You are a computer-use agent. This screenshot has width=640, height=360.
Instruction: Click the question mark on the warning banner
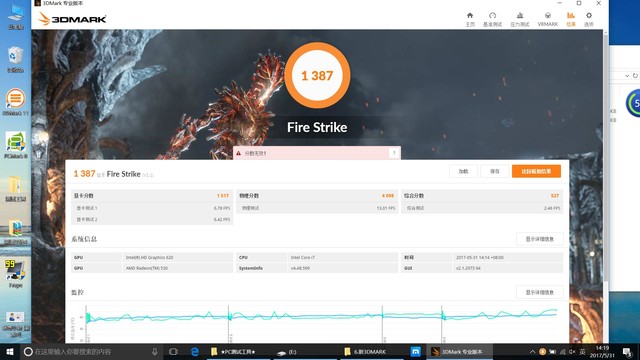(x=394, y=153)
